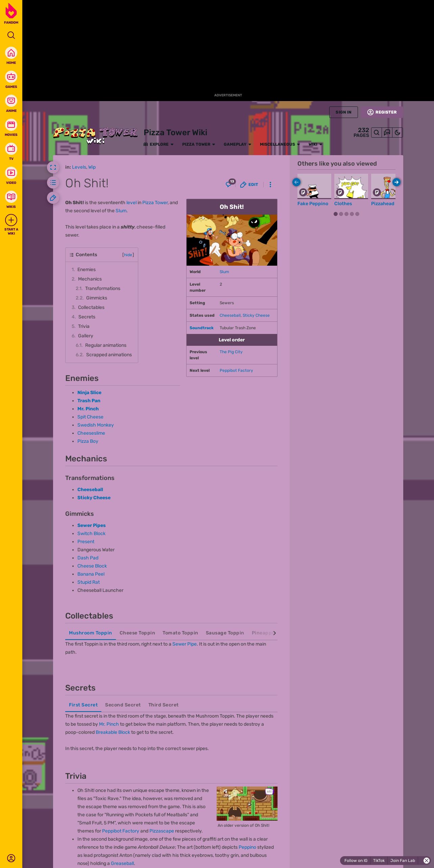The image size is (434, 868).
Task: Select the First Secret tab
Action: coord(83,705)
